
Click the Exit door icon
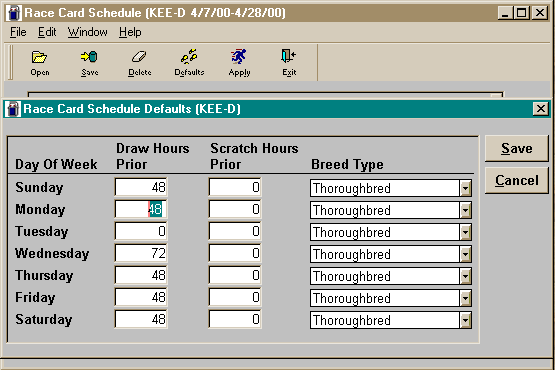click(289, 63)
